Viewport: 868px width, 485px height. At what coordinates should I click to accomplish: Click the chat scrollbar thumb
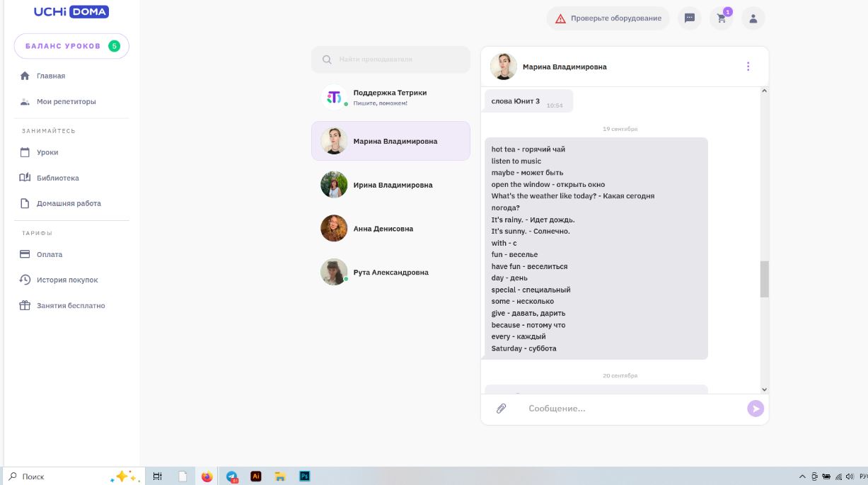coord(764,279)
